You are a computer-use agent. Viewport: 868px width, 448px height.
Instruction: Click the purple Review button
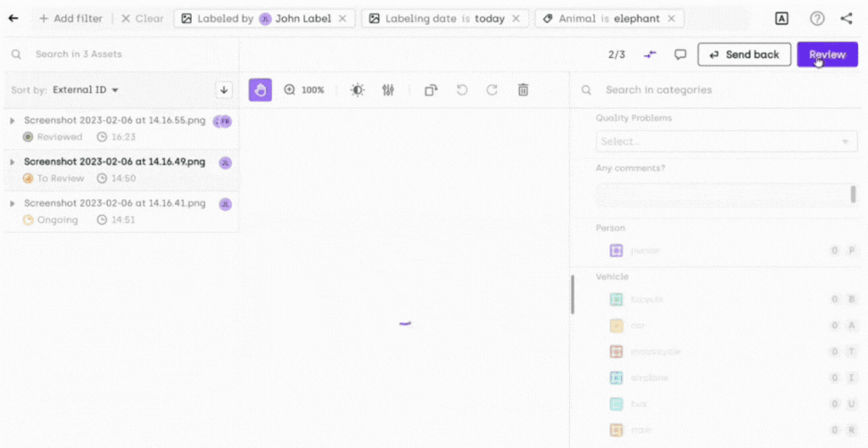pos(827,54)
